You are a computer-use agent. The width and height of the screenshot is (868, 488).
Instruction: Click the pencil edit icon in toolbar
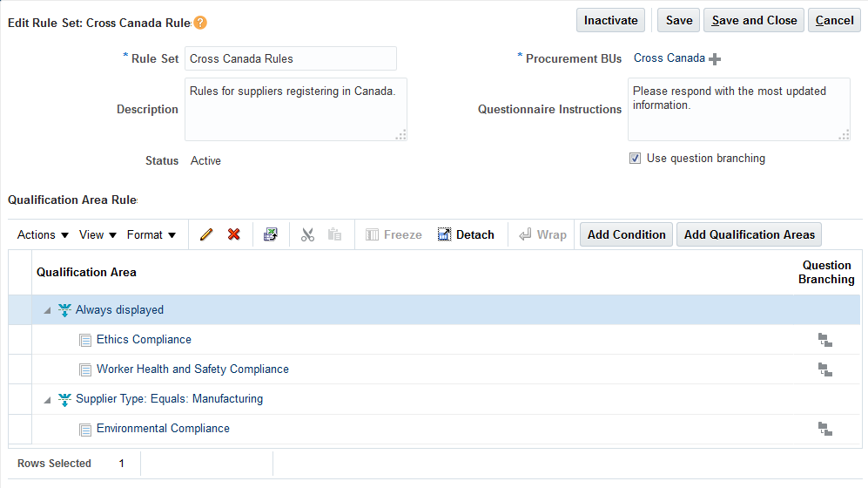[x=206, y=234]
